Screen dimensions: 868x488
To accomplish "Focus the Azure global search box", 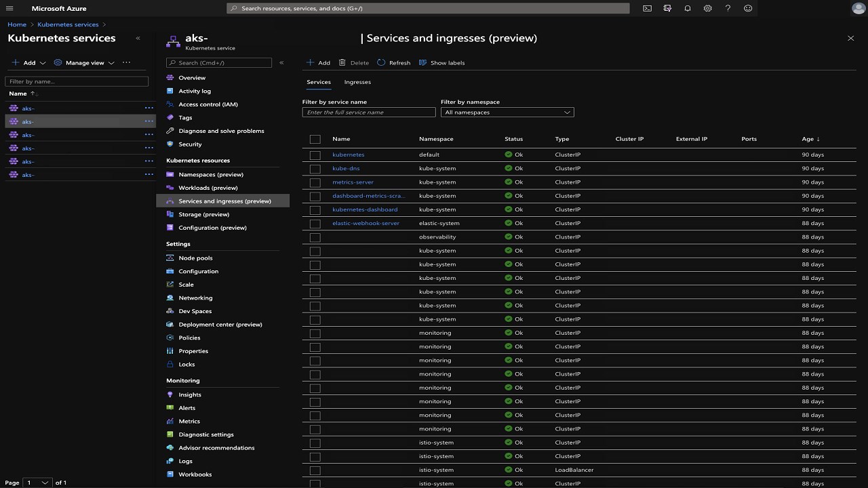I will 428,8.
